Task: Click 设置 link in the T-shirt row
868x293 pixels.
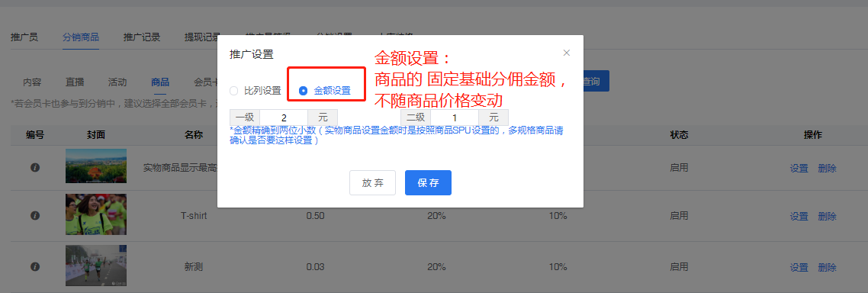Action: 799,216
